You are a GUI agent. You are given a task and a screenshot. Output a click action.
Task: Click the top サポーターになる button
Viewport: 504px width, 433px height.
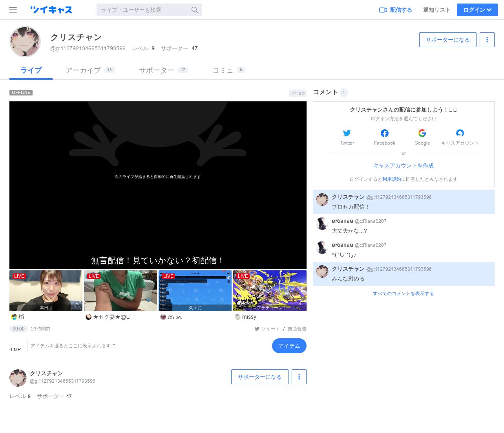pyautogui.click(x=448, y=40)
